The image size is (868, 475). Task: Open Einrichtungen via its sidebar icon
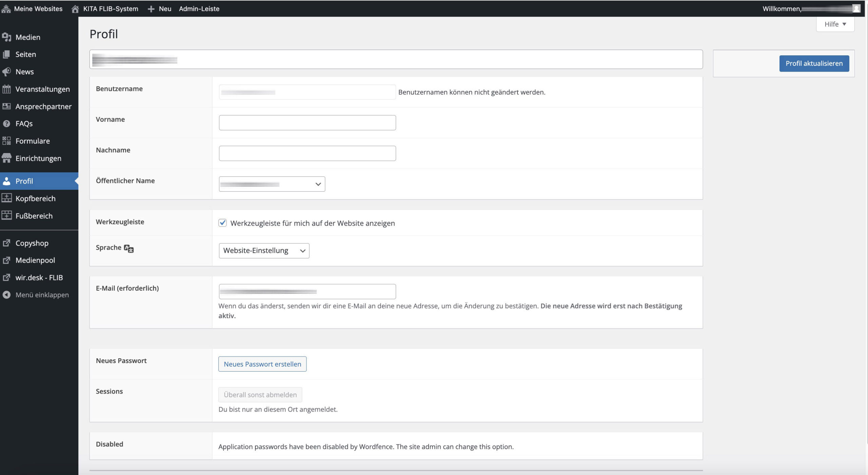tap(6, 158)
